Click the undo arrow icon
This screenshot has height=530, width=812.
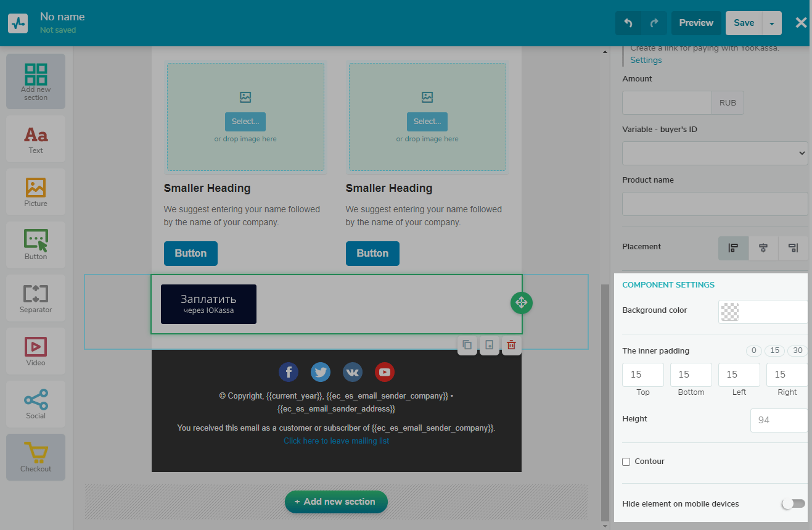(x=628, y=23)
